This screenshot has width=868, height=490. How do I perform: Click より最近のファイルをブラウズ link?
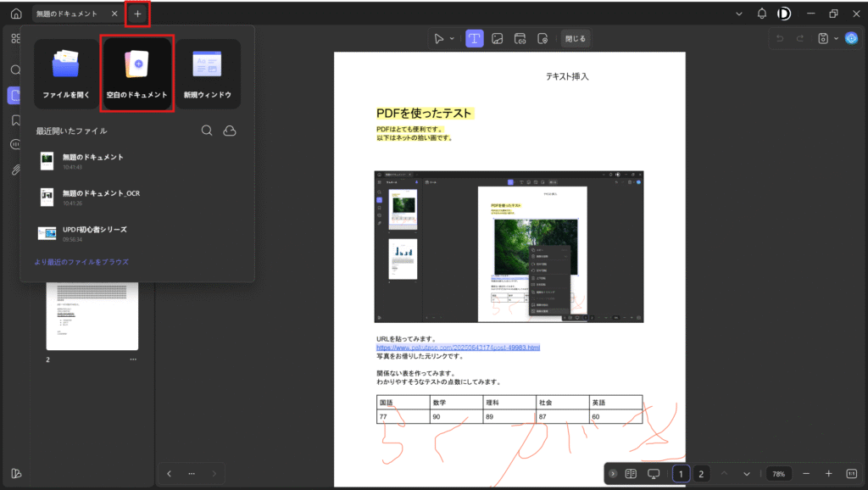click(81, 262)
